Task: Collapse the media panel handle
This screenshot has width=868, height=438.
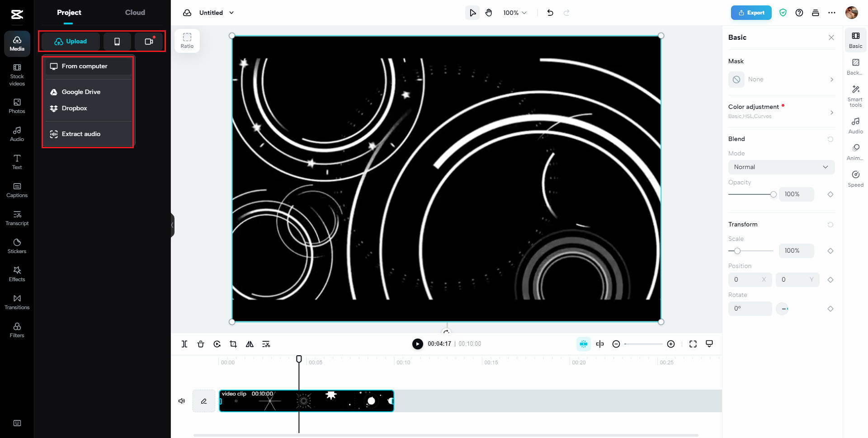Action: (x=172, y=225)
